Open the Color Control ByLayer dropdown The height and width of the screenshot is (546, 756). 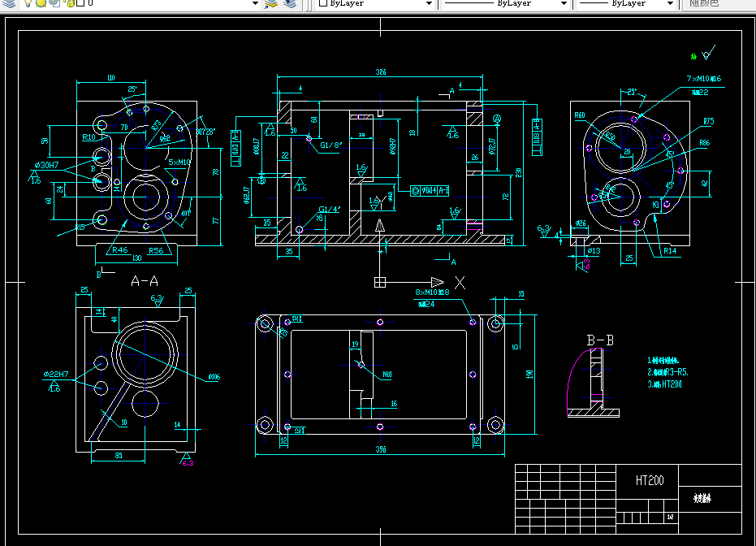428,4
